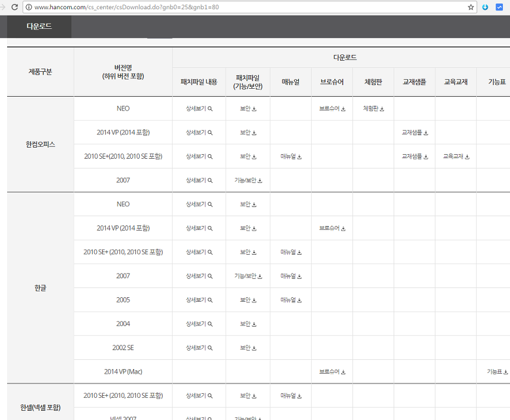The width and height of the screenshot is (510, 420).
Task: View 상세보기 for 한글 2010 SE+
Action: click(199, 252)
